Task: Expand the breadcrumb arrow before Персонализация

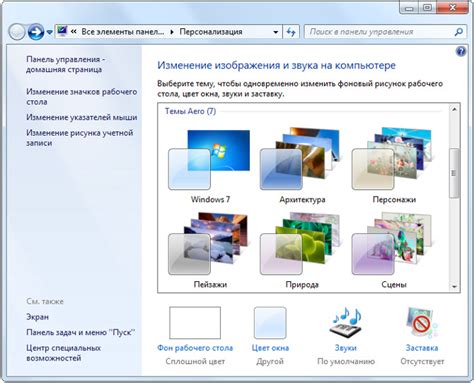Action: 172,32
